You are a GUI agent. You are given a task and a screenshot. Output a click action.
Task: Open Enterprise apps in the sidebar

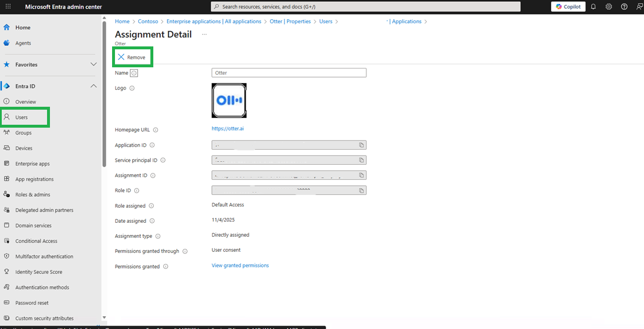[33, 164]
